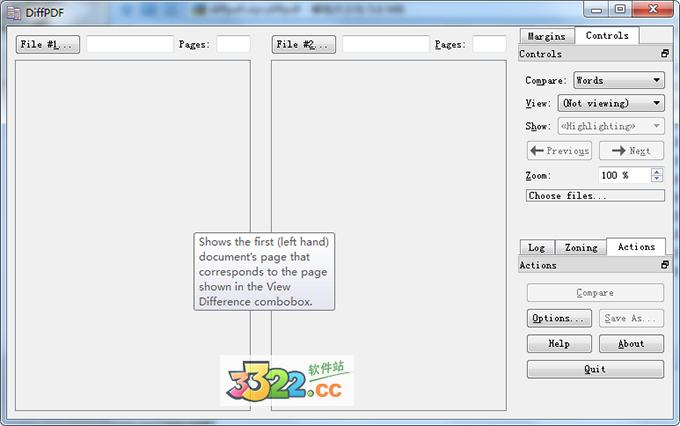Click the Compare action button
This screenshot has width=680, height=426.
[x=595, y=293]
